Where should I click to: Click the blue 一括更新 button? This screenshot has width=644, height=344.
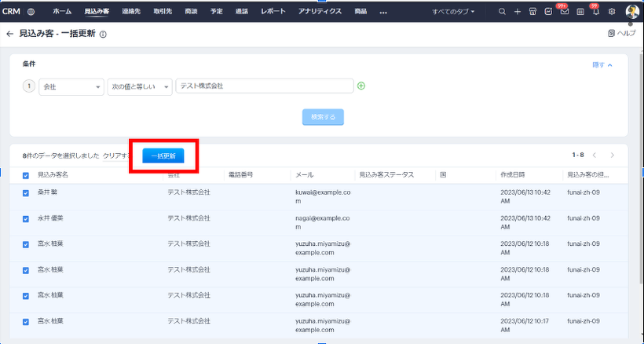(x=163, y=156)
